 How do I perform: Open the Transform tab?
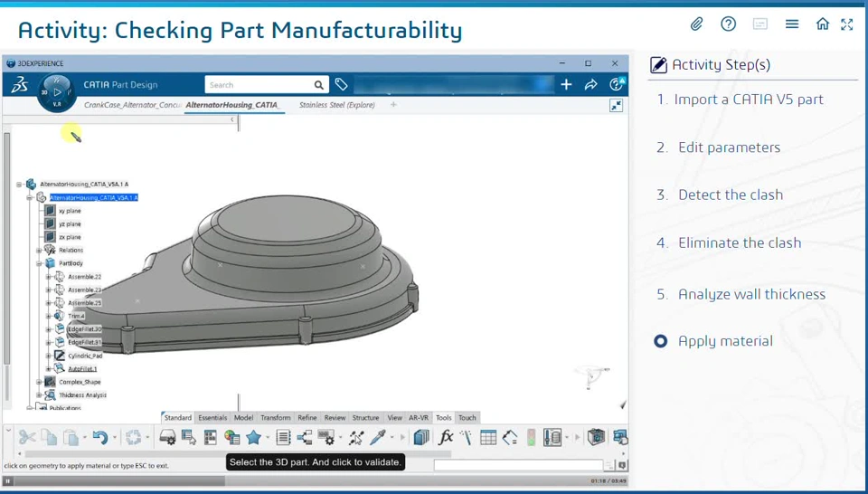point(275,418)
